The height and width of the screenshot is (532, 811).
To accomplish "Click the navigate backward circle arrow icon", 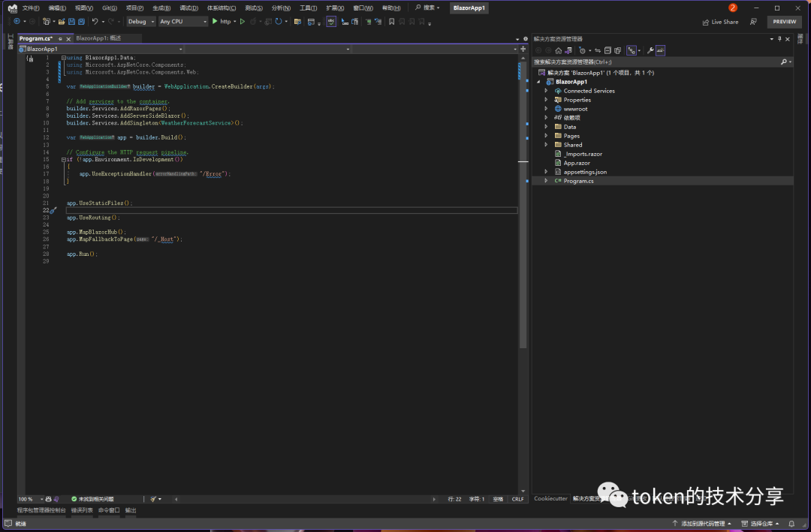I will point(17,22).
